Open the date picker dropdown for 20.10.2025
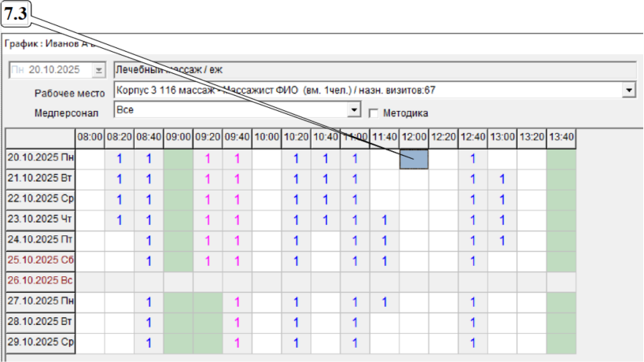The height and width of the screenshot is (362, 644). [x=98, y=70]
